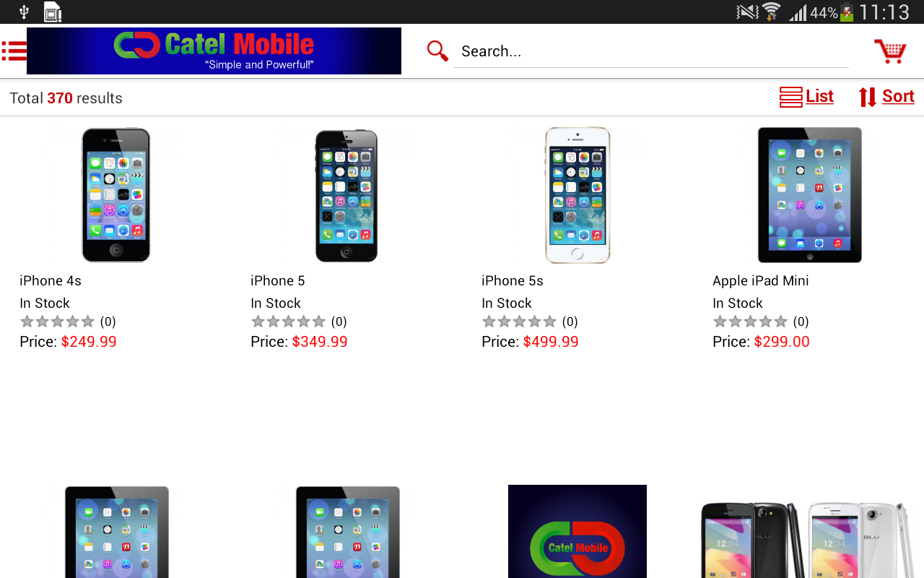Select the iPhone 4s title
The image size is (924, 578).
51,280
